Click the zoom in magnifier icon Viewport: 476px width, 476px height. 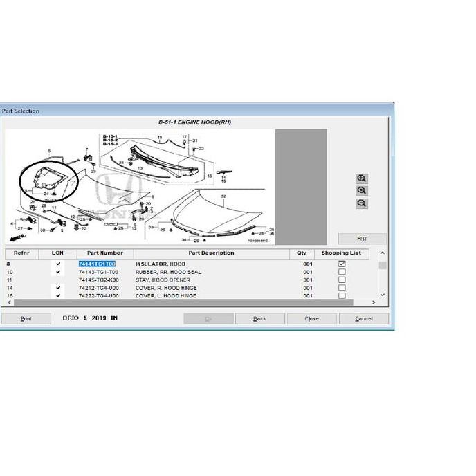click(361, 178)
